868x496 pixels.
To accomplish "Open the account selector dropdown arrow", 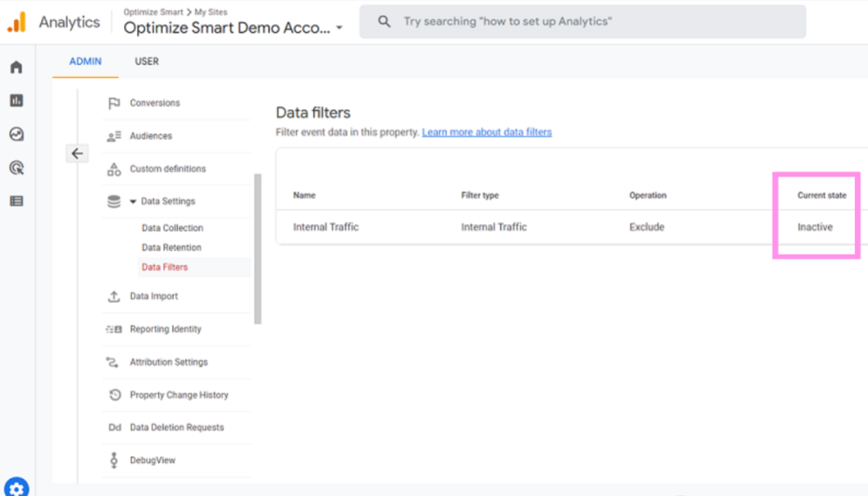I will point(339,28).
